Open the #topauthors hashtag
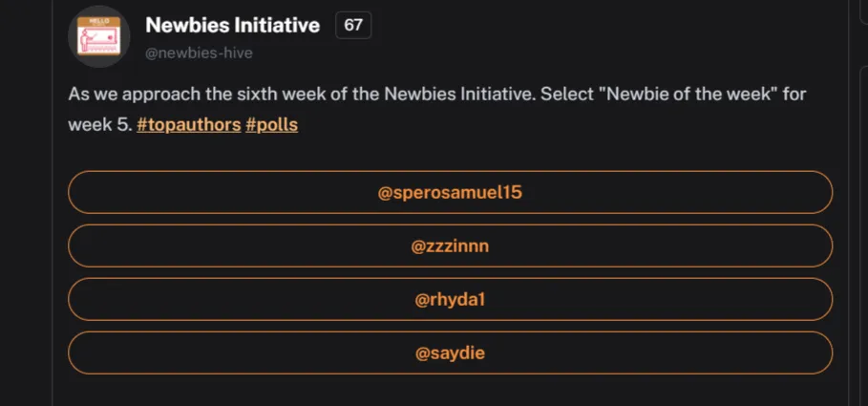The image size is (868, 406). 189,124
